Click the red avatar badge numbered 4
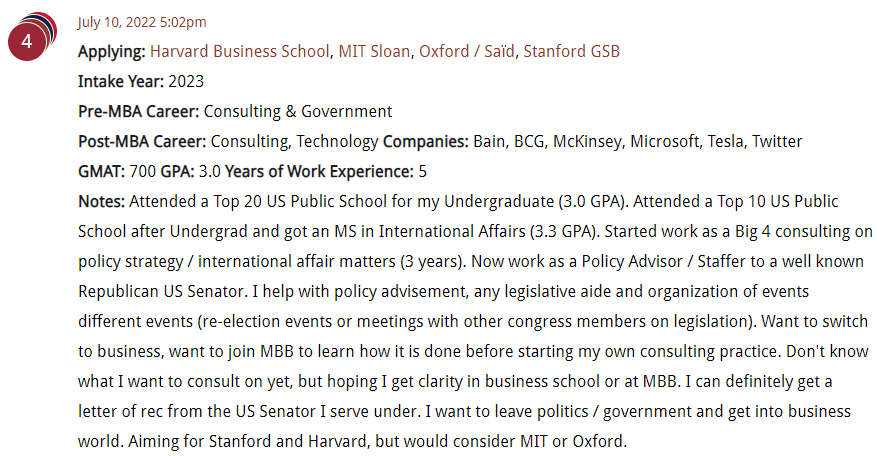The image size is (877, 456). (26, 42)
